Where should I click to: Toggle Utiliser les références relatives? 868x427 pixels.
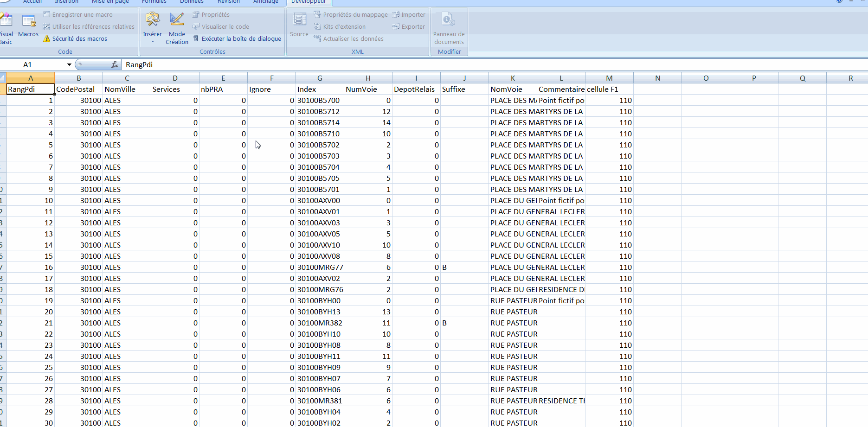tap(89, 26)
